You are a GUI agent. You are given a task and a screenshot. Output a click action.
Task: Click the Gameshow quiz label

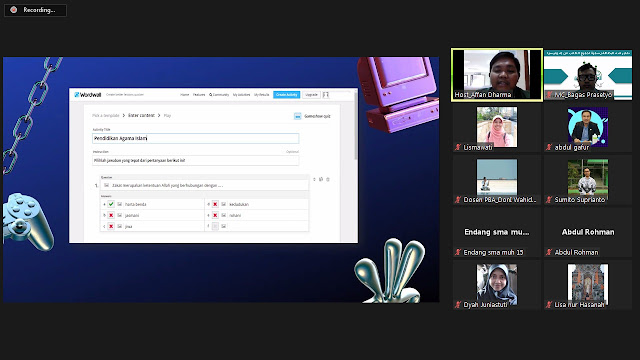tap(317, 116)
